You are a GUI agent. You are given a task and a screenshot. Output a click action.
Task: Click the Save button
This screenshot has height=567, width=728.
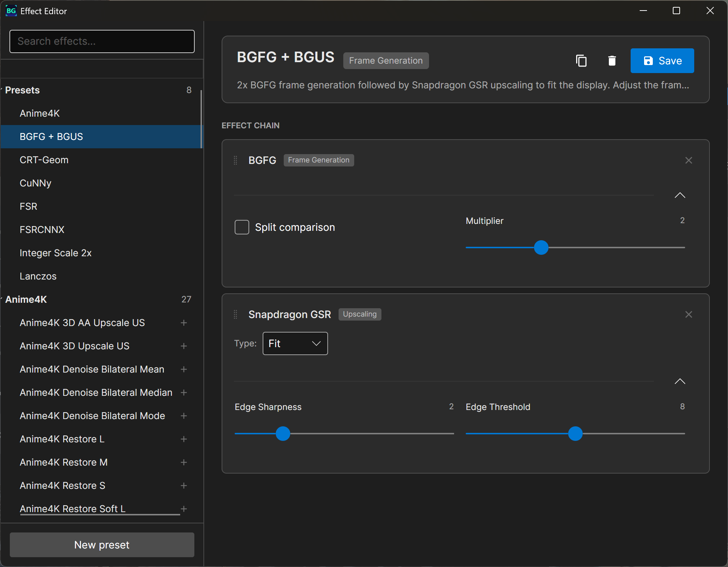[x=662, y=61]
